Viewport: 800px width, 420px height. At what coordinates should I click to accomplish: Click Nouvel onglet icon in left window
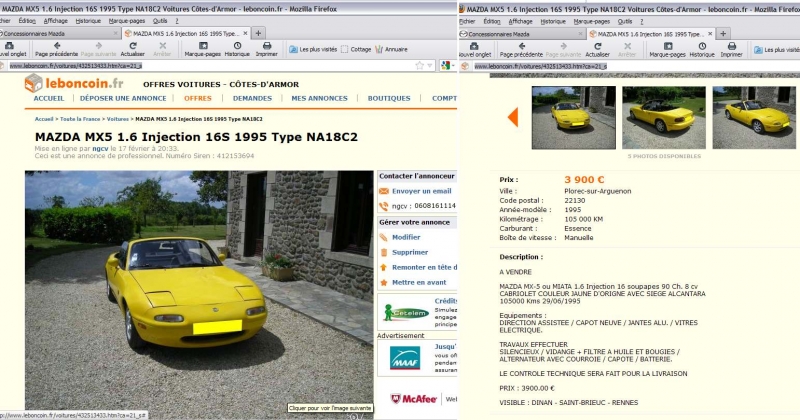click(x=10, y=46)
